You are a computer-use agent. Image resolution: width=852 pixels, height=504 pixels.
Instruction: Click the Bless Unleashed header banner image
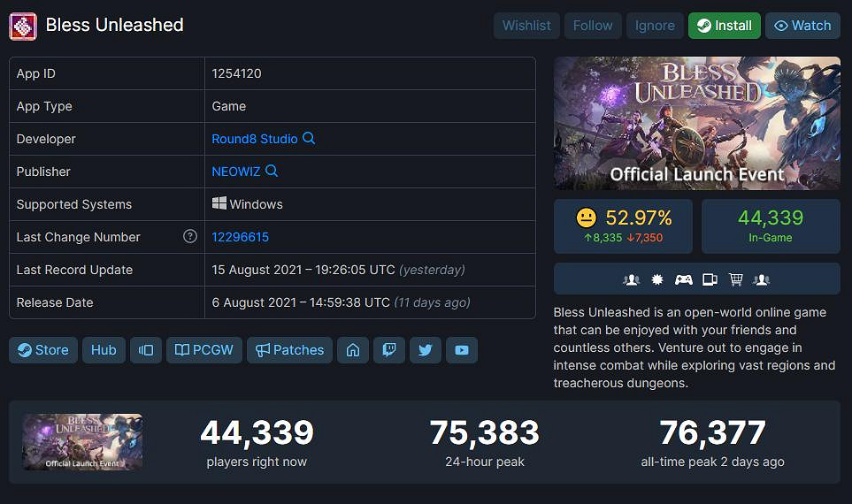(x=697, y=123)
